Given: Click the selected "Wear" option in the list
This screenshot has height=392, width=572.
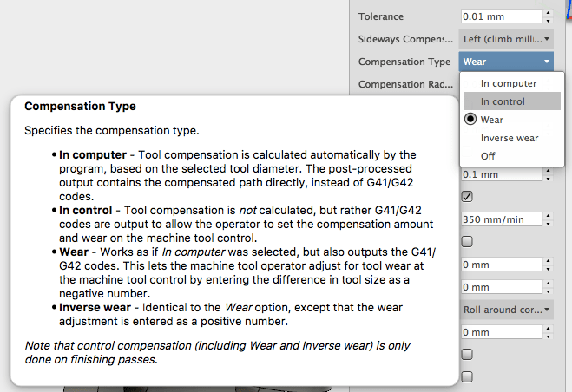Looking at the screenshot, I should [492, 120].
